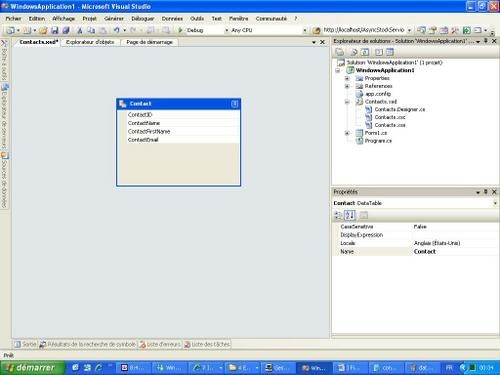Open the Fichier menu
The image size is (500, 375).
(13, 19)
